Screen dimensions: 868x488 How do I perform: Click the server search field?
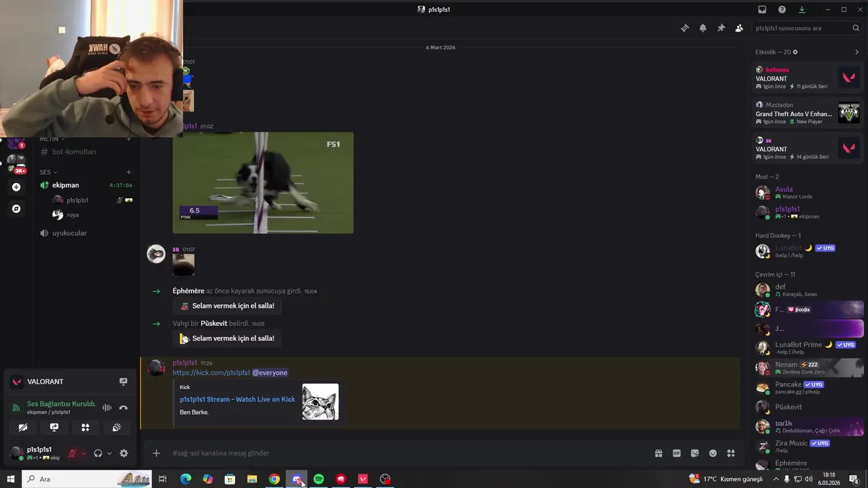(x=807, y=28)
